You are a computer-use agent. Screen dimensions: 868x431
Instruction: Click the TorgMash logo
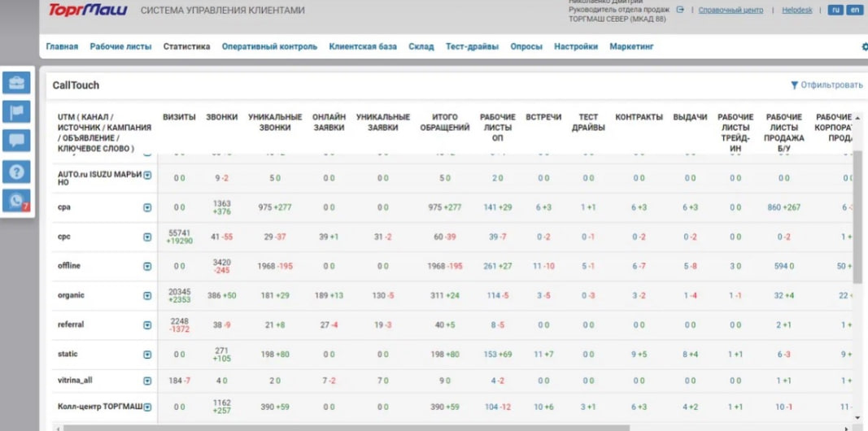point(88,10)
